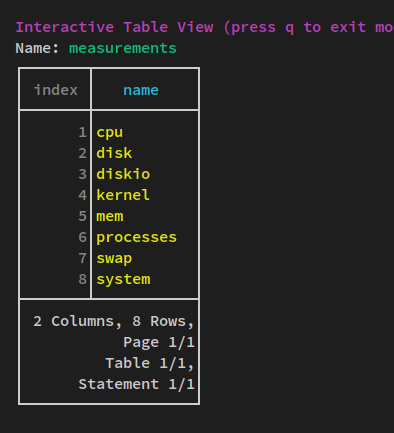Click the 'Statement 1/1' footer text
Screen dimensions: 394x433
click(x=136, y=384)
